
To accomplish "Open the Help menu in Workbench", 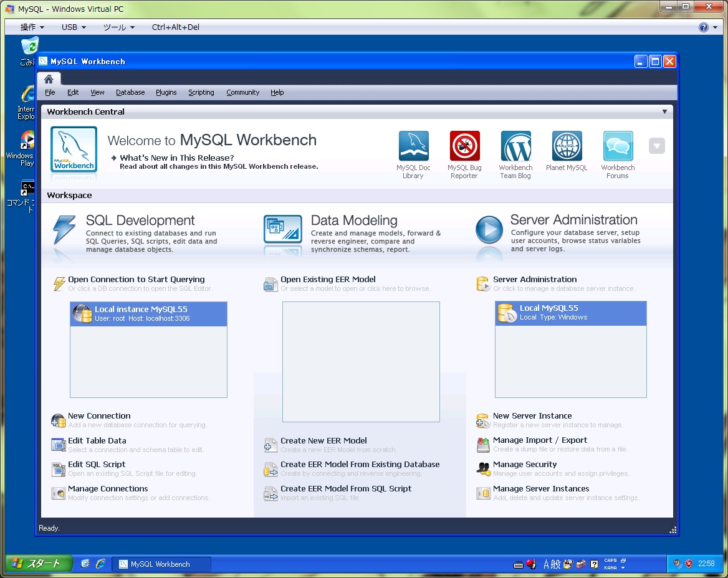I will pos(277,92).
